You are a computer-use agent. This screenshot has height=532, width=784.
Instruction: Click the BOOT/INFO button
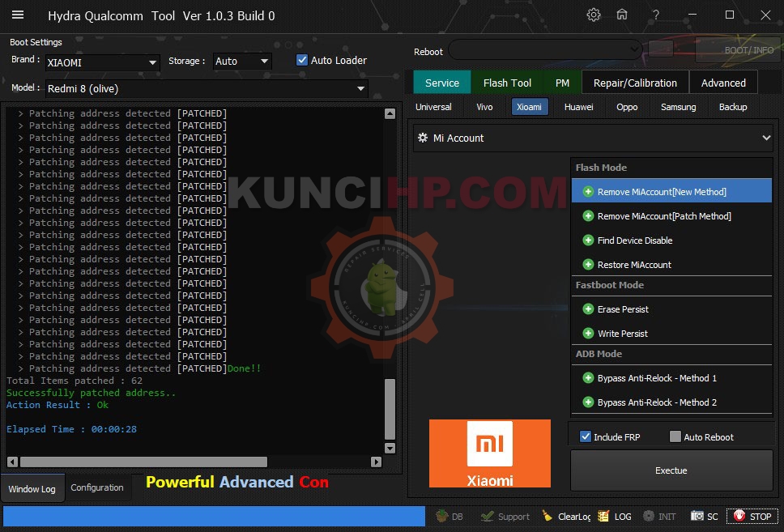click(738, 50)
